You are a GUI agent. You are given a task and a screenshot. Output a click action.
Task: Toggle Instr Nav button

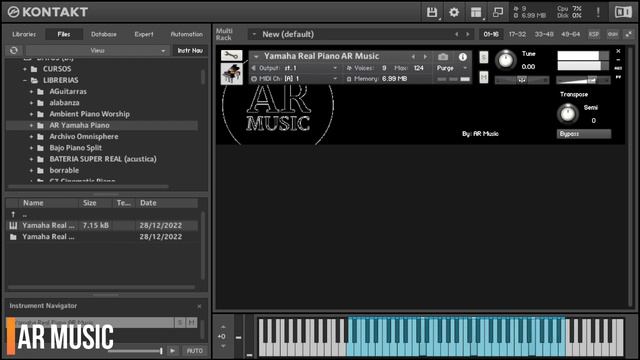190,50
